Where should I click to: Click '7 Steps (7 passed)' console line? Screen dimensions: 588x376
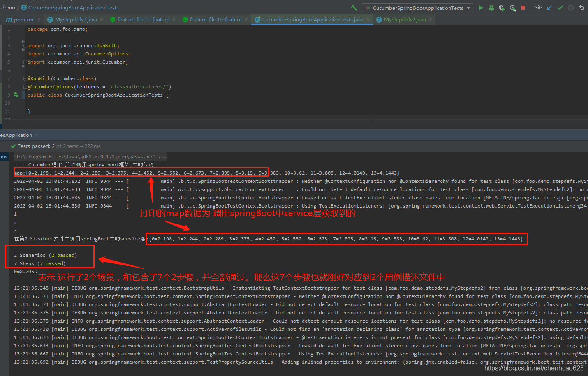point(40,263)
